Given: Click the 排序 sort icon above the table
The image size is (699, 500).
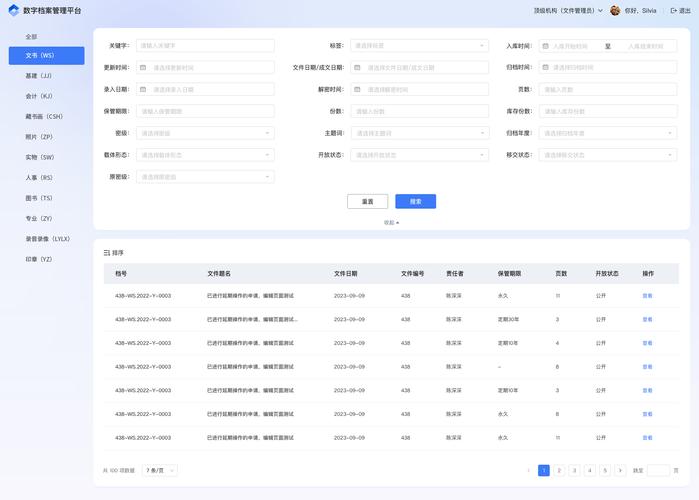Looking at the screenshot, I should point(107,253).
